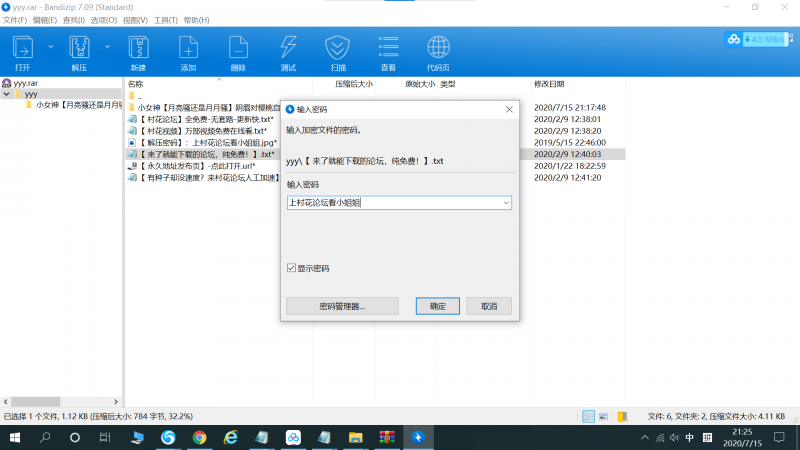The height and width of the screenshot is (450, 800).
Task: Click the Add (添加) files toolbar icon
Action: coord(188,48)
